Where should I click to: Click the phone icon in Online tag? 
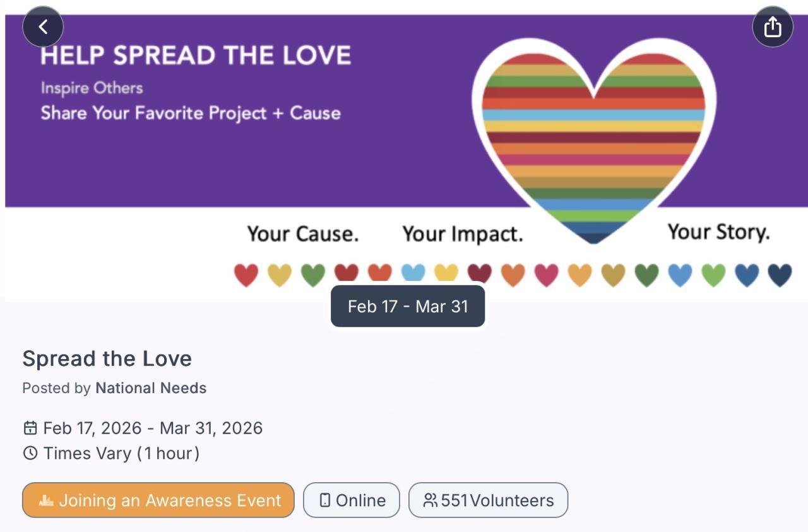click(325, 500)
